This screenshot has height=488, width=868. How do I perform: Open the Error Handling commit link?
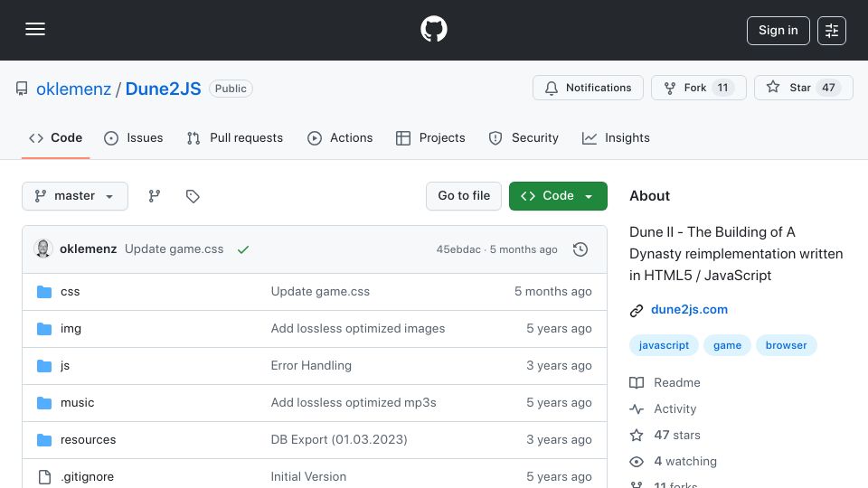coord(311,366)
